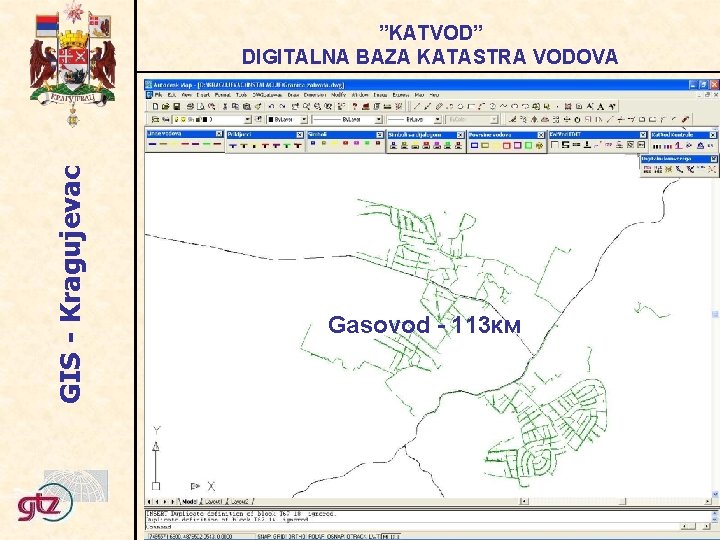Viewport: 720px width, 540px height.
Task: Open the Draw menu
Action: (x=293, y=95)
